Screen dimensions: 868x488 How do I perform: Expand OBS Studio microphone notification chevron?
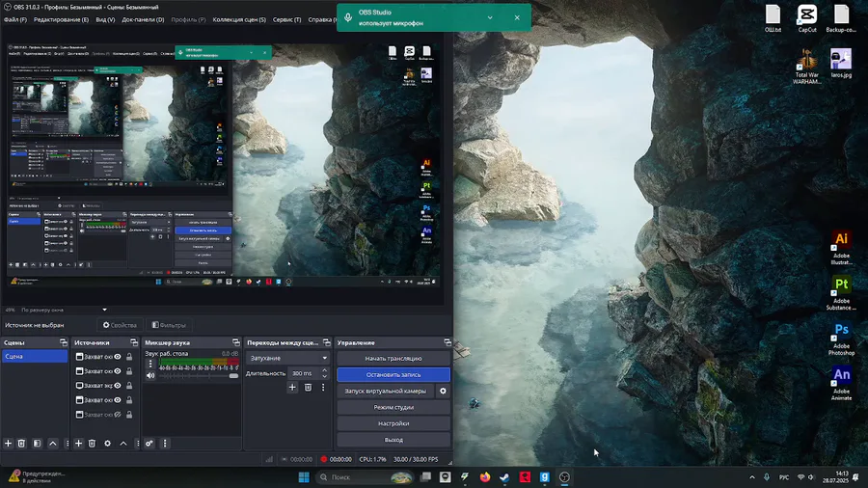point(490,17)
